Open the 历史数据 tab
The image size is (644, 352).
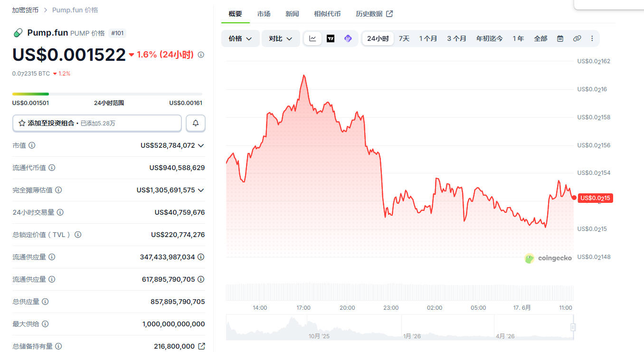click(x=374, y=14)
